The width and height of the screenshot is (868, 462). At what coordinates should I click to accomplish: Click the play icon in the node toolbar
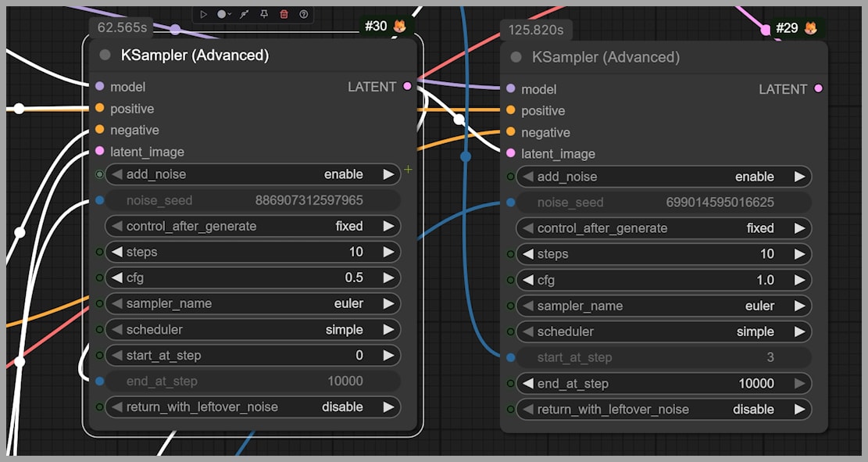click(203, 14)
